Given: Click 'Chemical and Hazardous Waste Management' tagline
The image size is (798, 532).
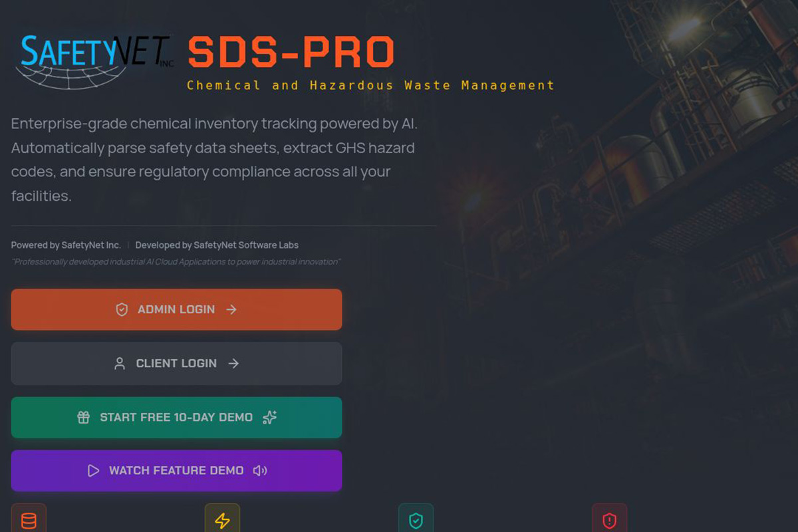Looking at the screenshot, I should point(370,85).
